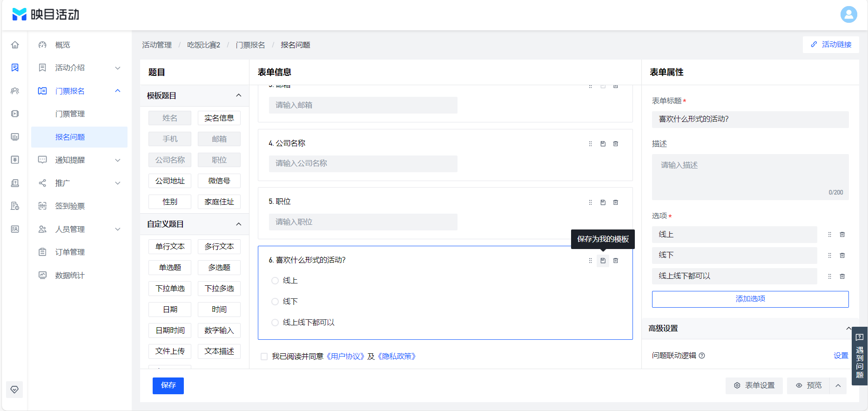Viewport: 868px width, 411px height.
Task: Select radio option 线上线下都可以
Action: (x=275, y=323)
